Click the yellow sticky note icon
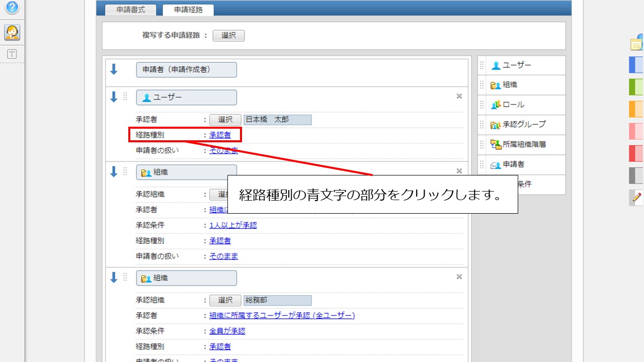Image resolution: width=644 pixels, height=362 pixels. 637,44
